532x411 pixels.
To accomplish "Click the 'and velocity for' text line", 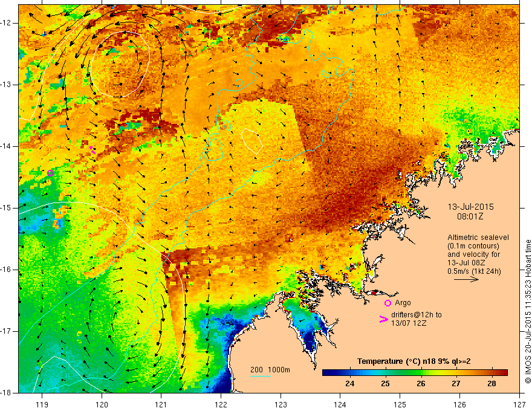I will click(474, 254).
